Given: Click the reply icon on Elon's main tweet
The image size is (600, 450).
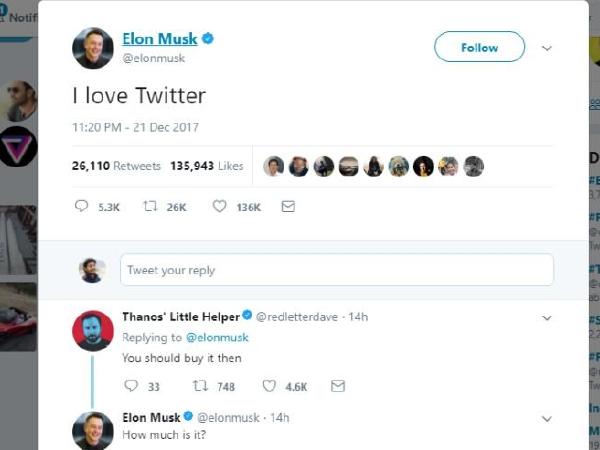Looking at the screenshot, I should coord(82,206).
